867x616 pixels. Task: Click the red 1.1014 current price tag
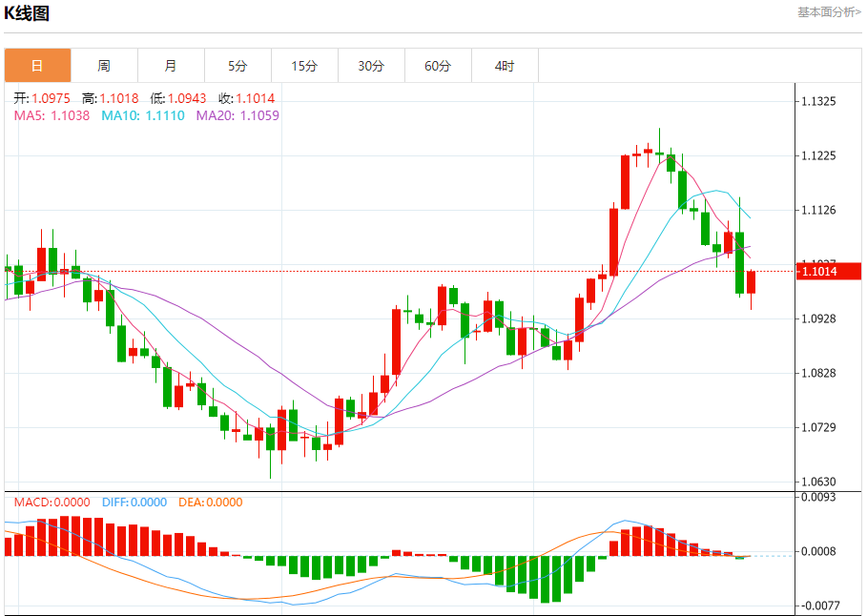pyautogui.click(x=828, y=272)
